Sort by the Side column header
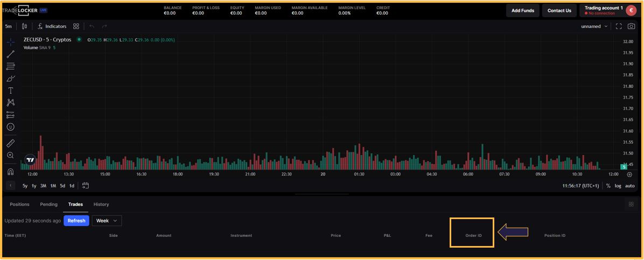The height and width of the screenshot is (260, 644). pos(114,235)
